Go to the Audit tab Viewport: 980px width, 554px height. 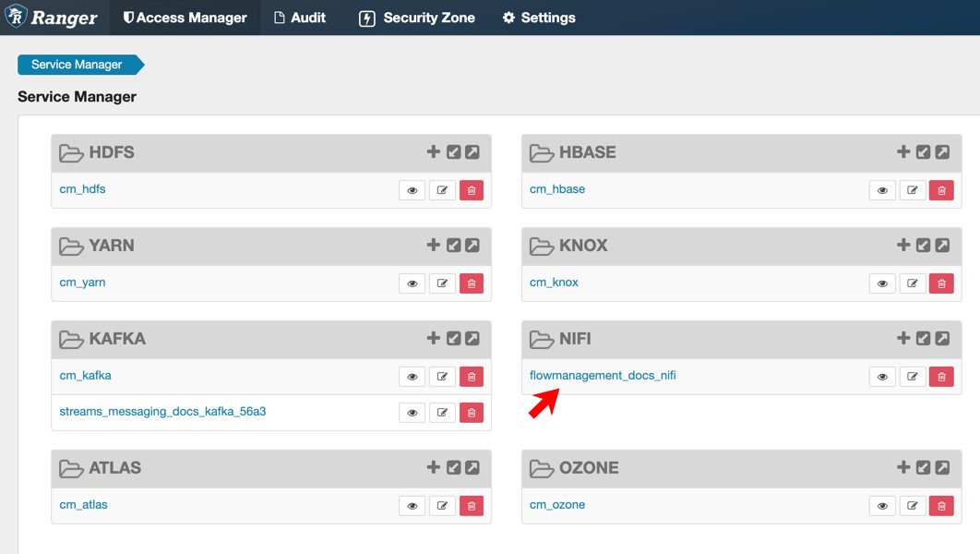pos(300,18)
